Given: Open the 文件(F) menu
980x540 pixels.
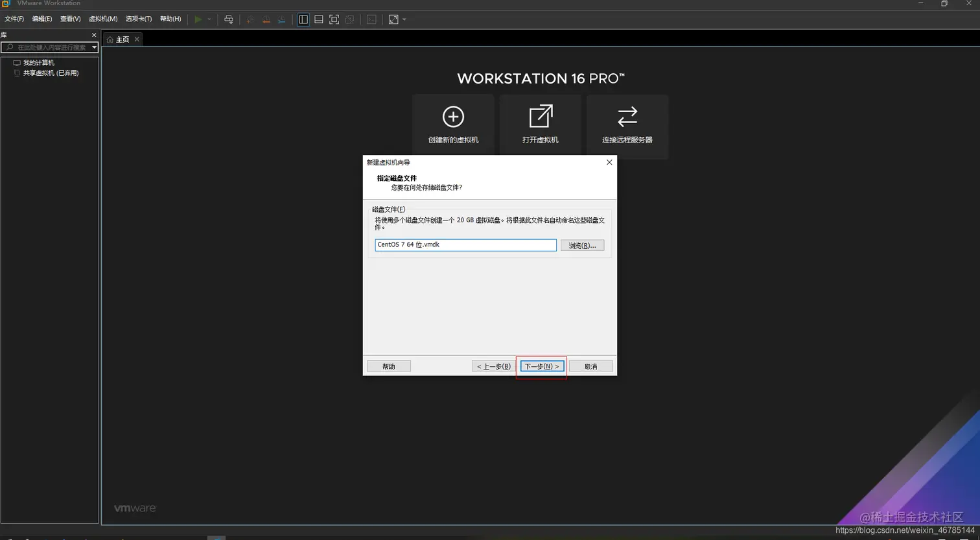Looking at the screenshot, I should click(14, 19).
